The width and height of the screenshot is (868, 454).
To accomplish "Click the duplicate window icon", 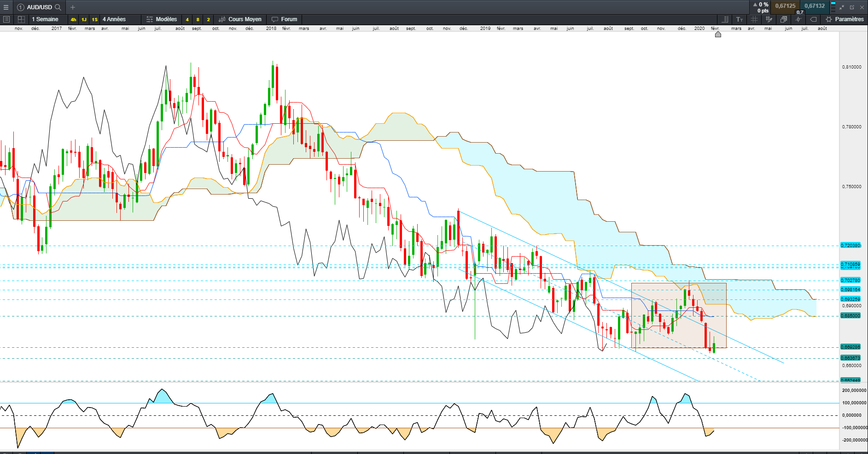I will click(784, 19).
